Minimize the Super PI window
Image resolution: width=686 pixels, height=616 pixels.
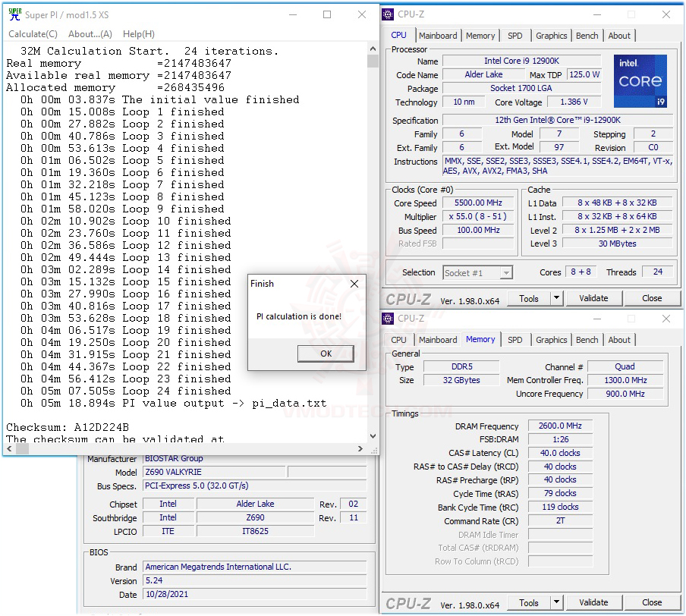[x=292, y=14]
